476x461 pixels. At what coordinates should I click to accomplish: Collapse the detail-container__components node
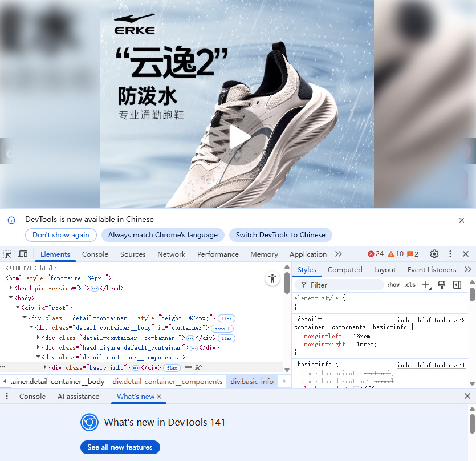tap(38, 357)
